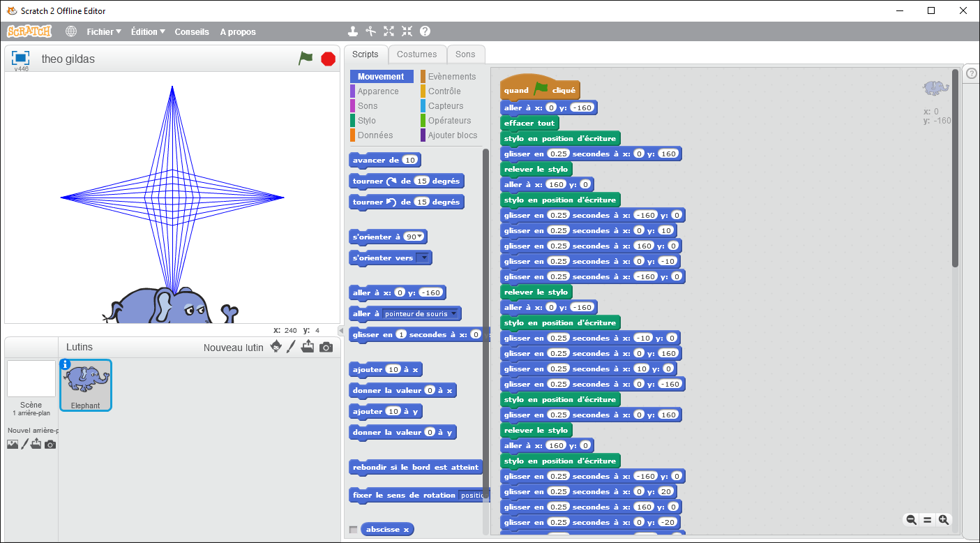Click the grow sprite tool icon
980x543 pixels.
tap(389, 31)
